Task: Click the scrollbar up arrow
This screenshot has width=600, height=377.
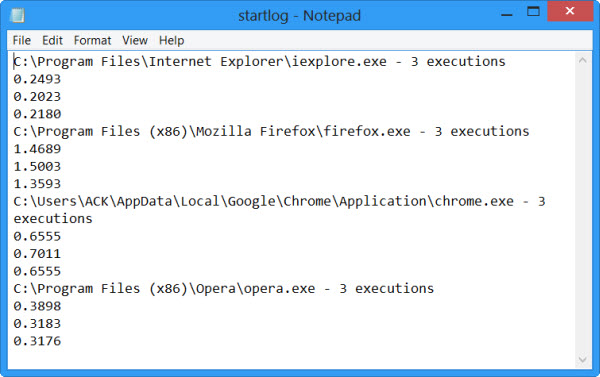Action: pyautogui.click(x=582, y=60)
